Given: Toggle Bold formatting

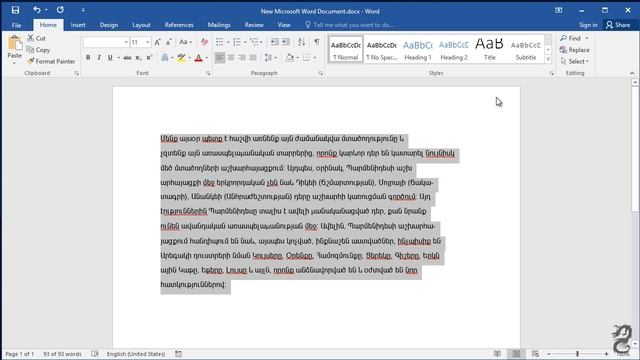Looking at the screenshot, I should [x=88, y=58].
